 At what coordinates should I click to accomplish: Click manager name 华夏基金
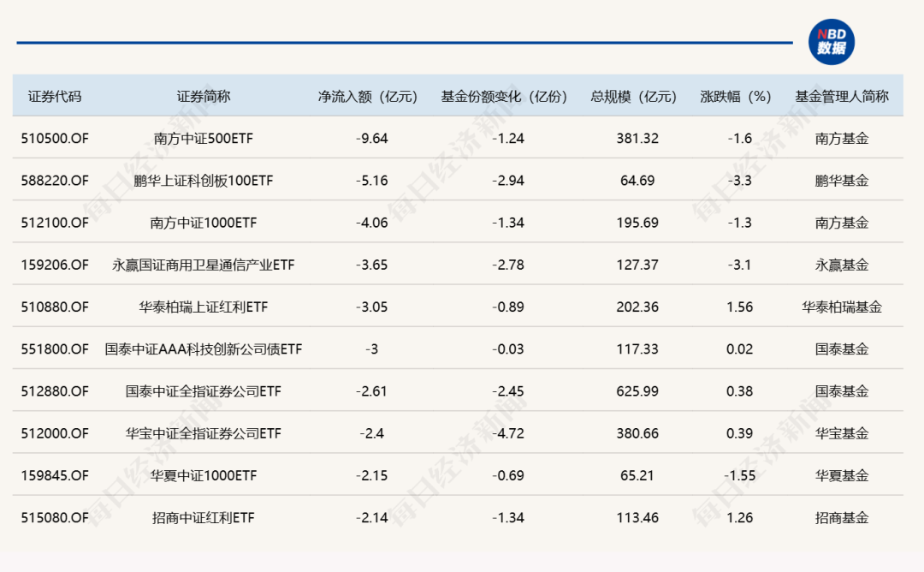(x=842, y=476)
